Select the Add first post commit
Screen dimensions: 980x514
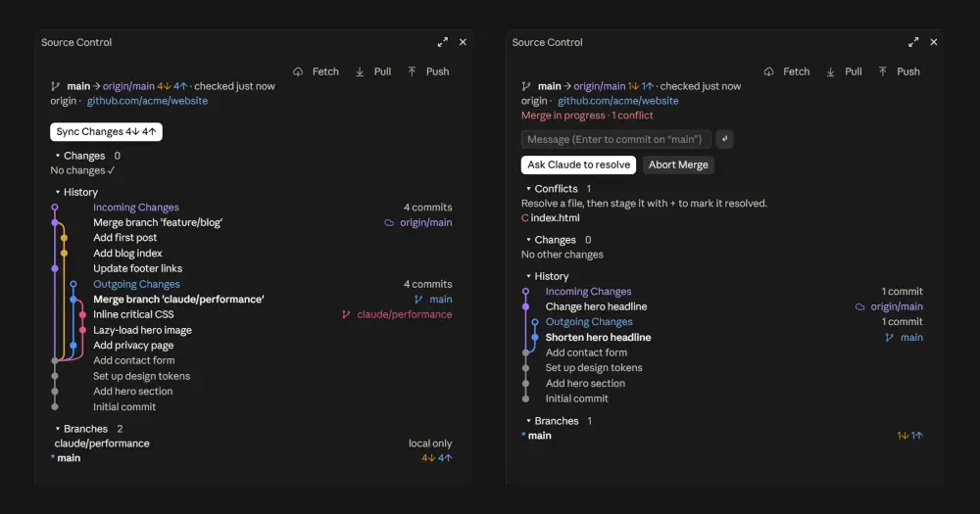[125, 237]
